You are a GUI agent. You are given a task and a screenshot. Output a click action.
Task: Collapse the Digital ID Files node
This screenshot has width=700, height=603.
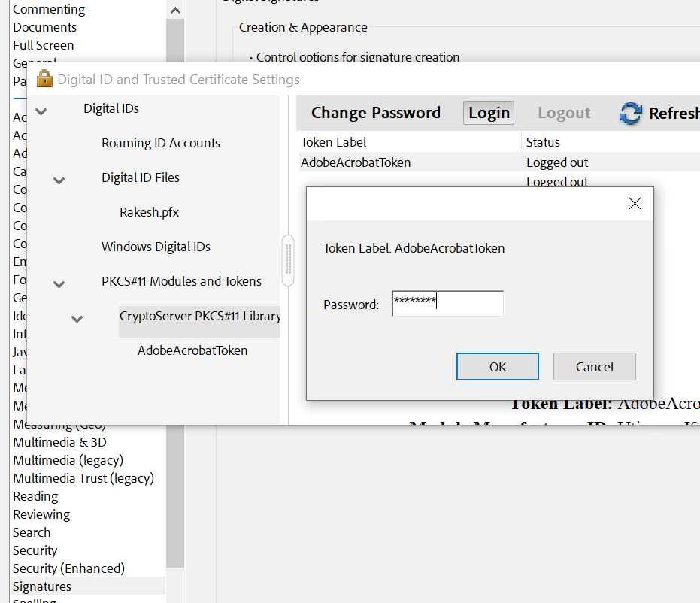tap(59, 180)
